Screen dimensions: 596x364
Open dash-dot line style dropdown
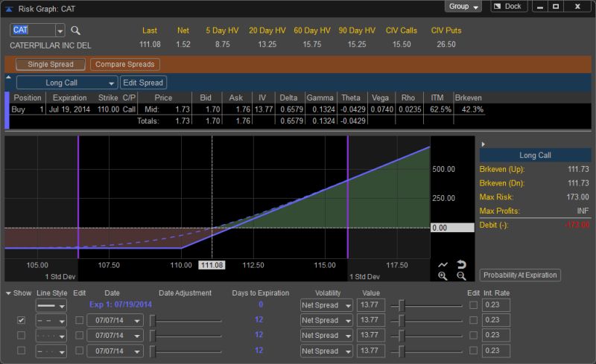(51, 351)
